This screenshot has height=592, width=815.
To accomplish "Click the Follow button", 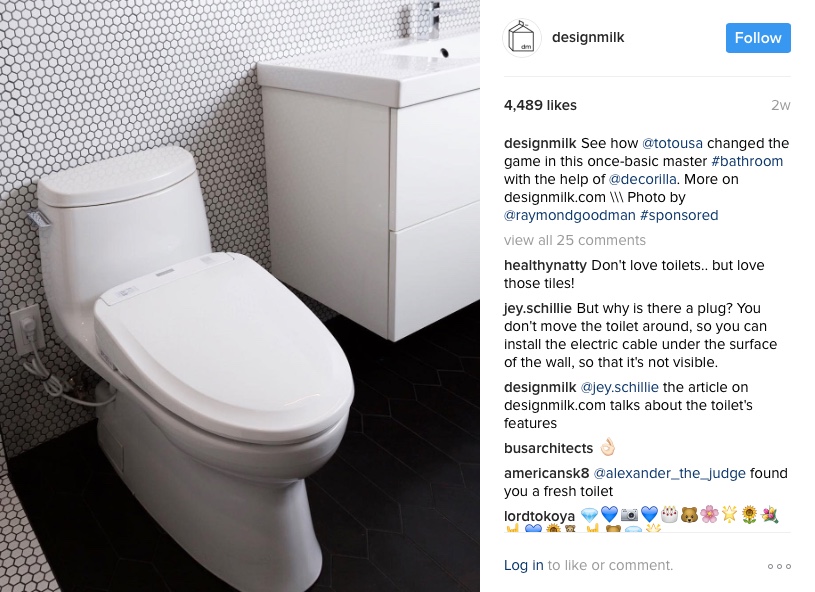I will click(x=758, y=38).
